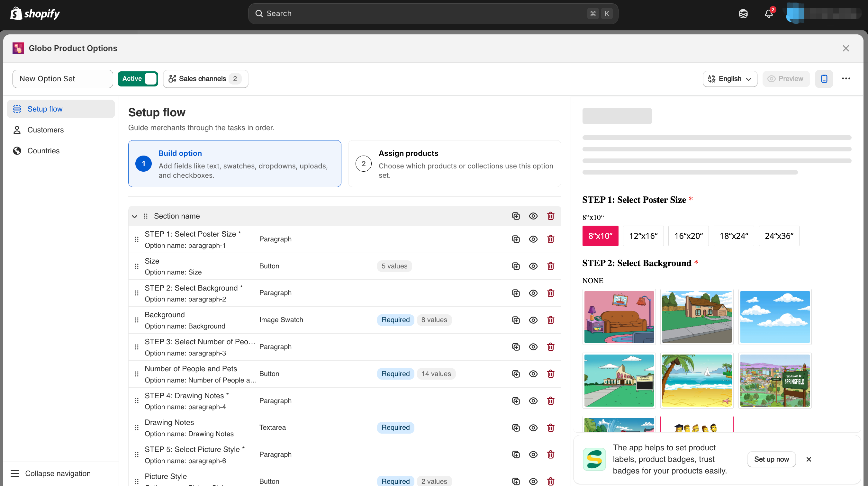Image resolution: width=868 pixels, height=486 pixels.
Task: Select the 24"x36" poster size button
Action: coord(779,236)
